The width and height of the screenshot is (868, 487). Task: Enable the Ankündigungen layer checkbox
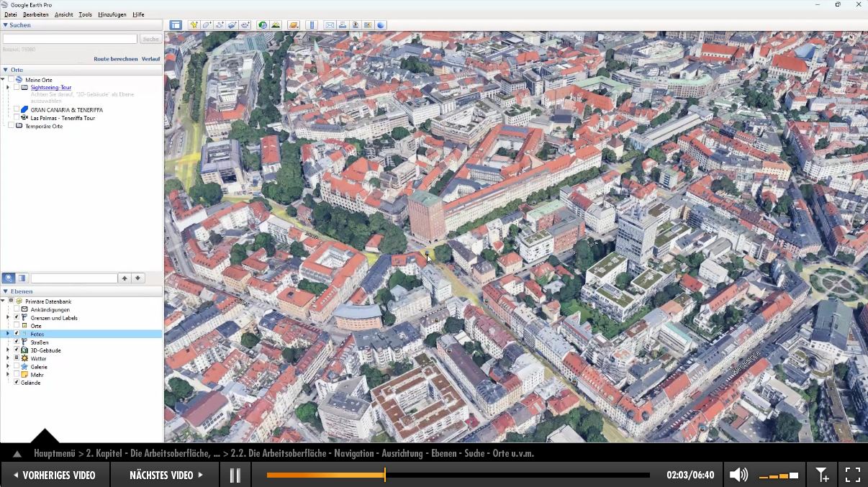click(x=17, y=309)
